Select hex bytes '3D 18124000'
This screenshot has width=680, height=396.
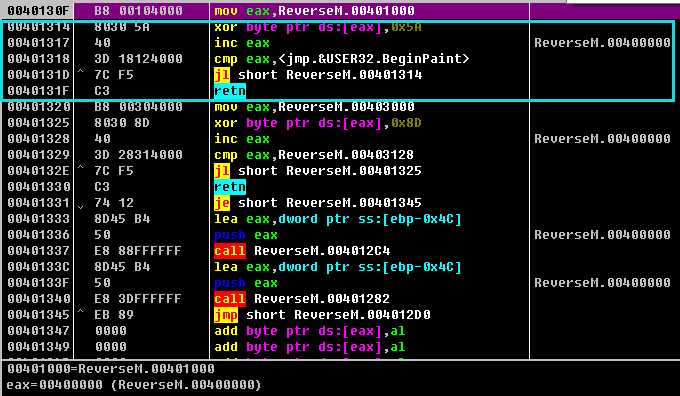coord(138,59)
